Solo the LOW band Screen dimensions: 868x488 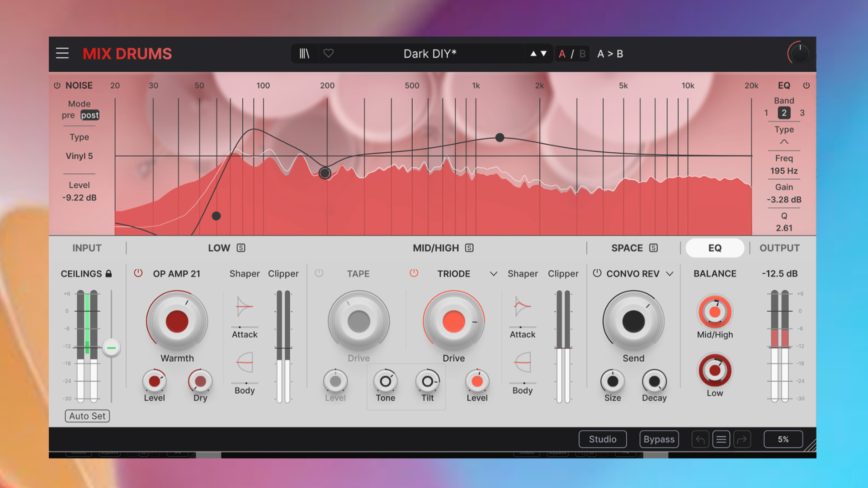pos(241,248)
